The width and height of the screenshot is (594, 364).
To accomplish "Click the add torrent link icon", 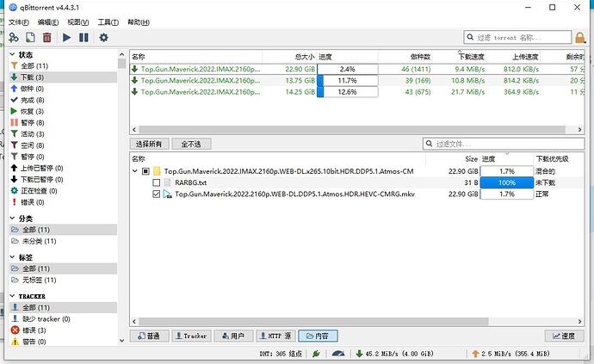I will pos(14,38).
